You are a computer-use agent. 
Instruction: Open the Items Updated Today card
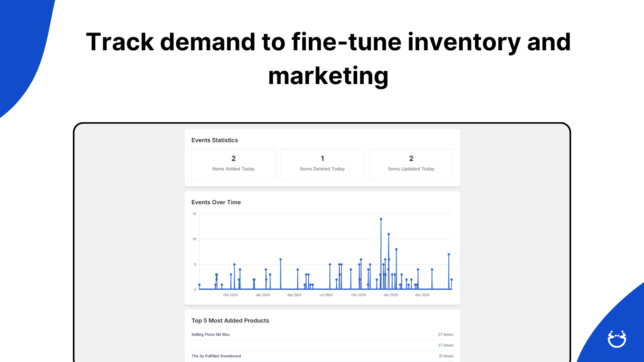coord(411,164)
